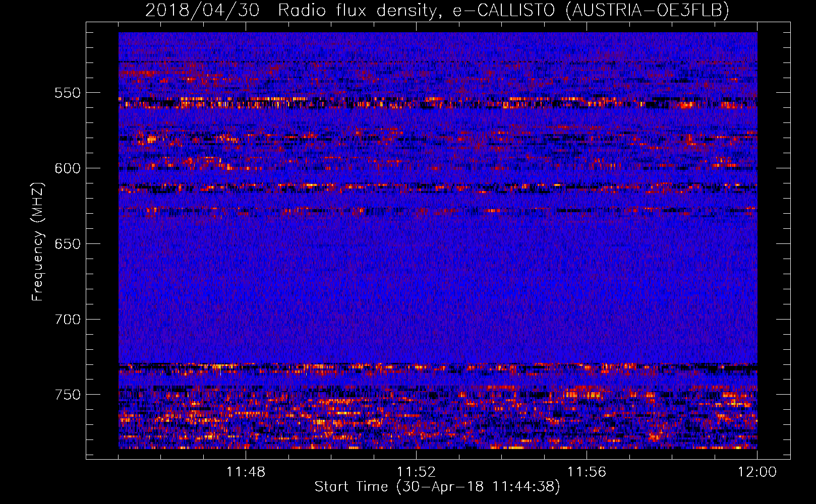Click the 'Frequency (MHZ)' axis label

coord(38,241)
